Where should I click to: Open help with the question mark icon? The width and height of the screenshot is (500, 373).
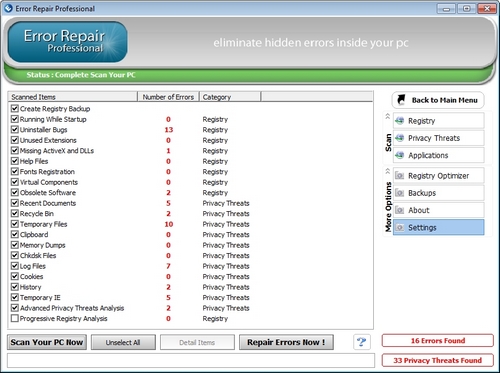pos(362,342)
